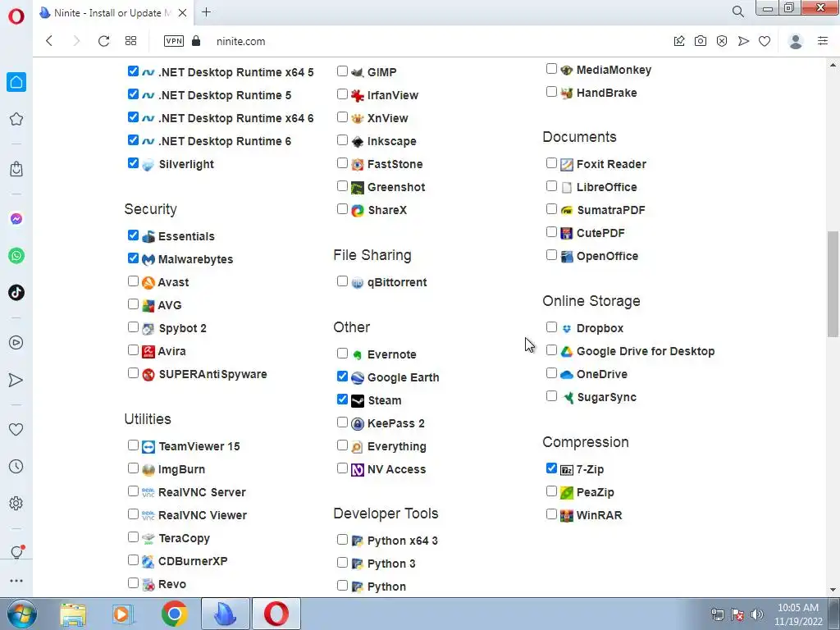The height and width of the screenshot is (630, 840).
Task: Click the SUPERAntiSpyware label
Action: pos(212,374)
